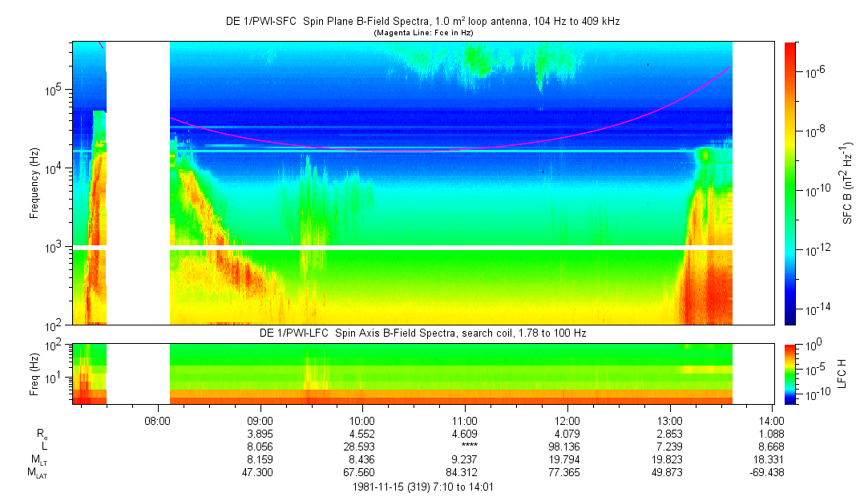868x497 pixels.
Task: Click the asterisks L value under 11:00
Action: [x=464, y=447]
